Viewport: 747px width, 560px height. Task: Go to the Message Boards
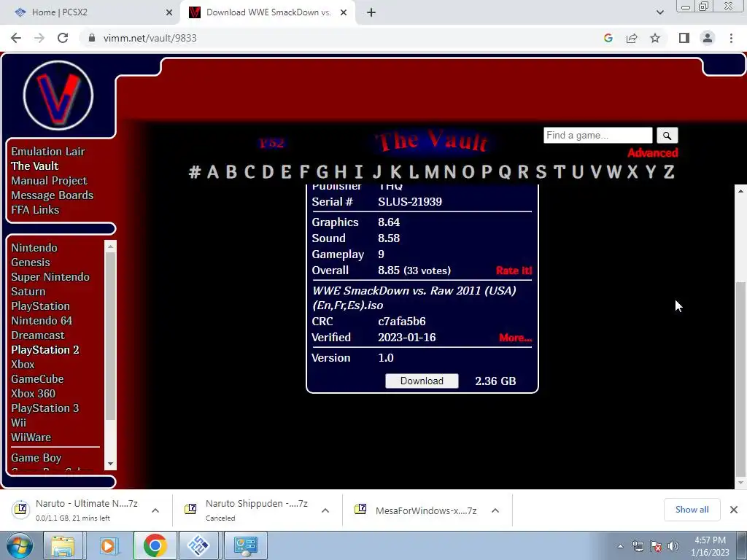pyautogui.click(x=53, y=195)
